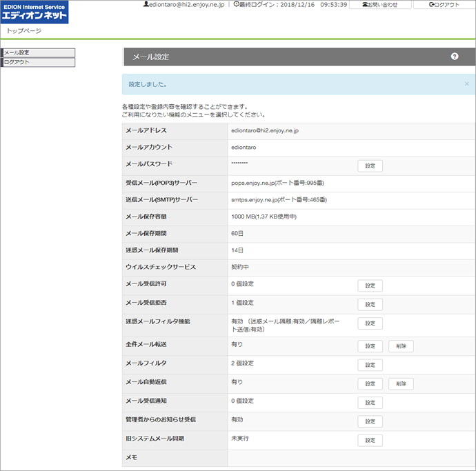Click 設定 button for メール自動返信
This screenshot has width=476, height=471.
coord(370,383)
